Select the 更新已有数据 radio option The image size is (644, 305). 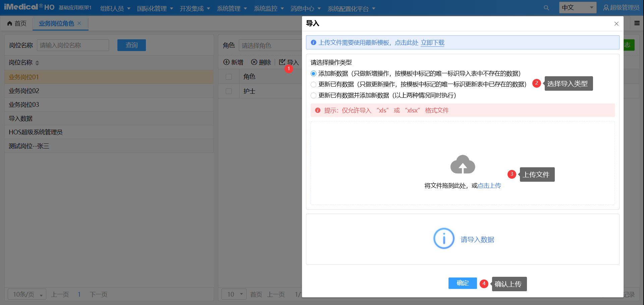point(313,84)
